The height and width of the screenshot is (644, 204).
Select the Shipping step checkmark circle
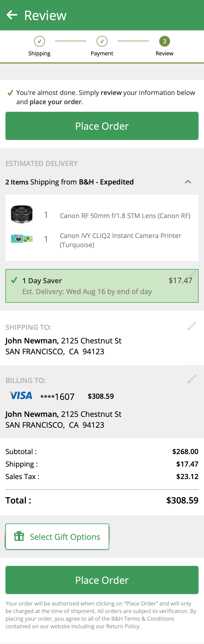click(x=39, y=41)
